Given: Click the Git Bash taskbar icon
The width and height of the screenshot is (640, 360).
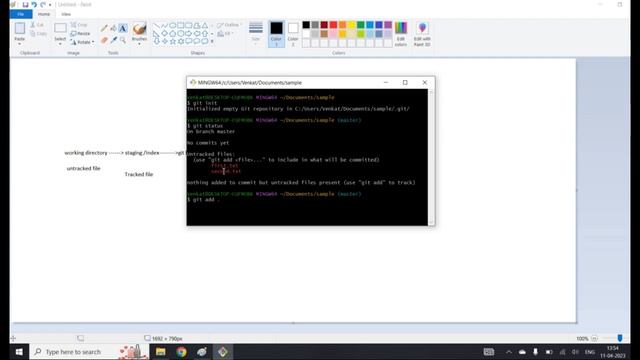Looking at the screenshot, I should pyautogui.click(x=223, y=352).
